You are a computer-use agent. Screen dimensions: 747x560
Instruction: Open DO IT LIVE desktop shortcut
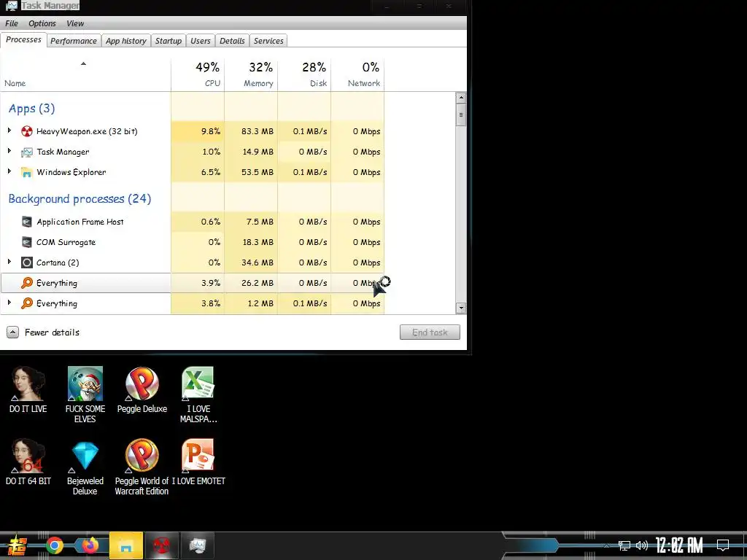28,389
